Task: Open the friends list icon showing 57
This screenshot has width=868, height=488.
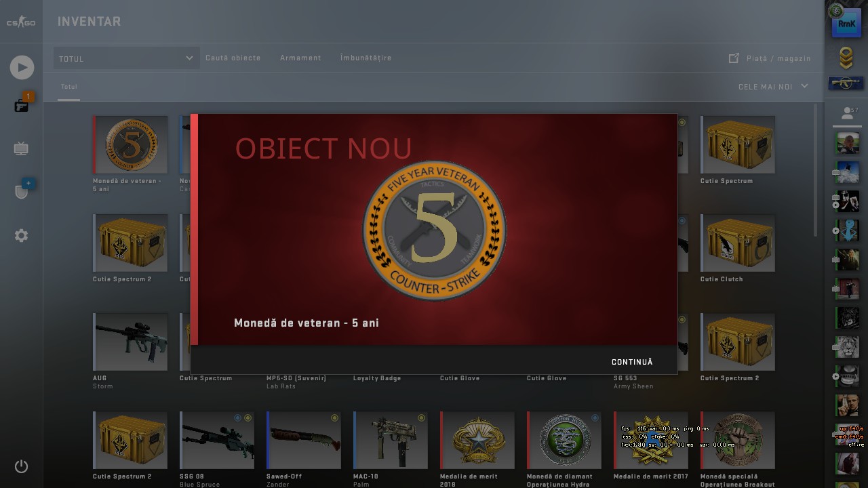Action: pos(848,113)
